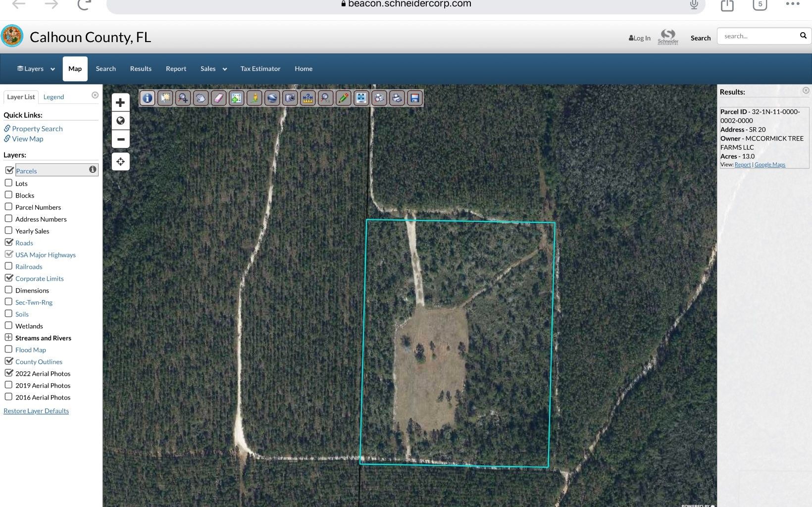Switch to the Legend tab
Viewport: 812px width, 507px height.
(x=53, y=97)
